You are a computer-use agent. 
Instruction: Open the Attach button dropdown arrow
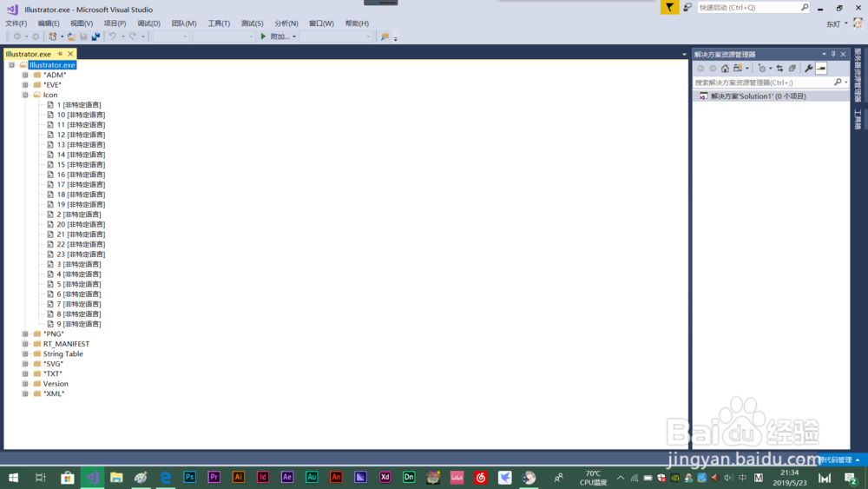(x=294, y=36)
